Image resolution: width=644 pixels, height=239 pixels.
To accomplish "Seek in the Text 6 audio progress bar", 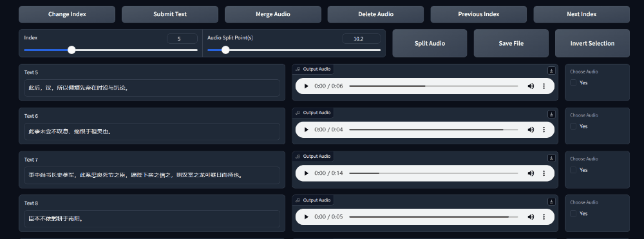I will [x=433, y=129].
